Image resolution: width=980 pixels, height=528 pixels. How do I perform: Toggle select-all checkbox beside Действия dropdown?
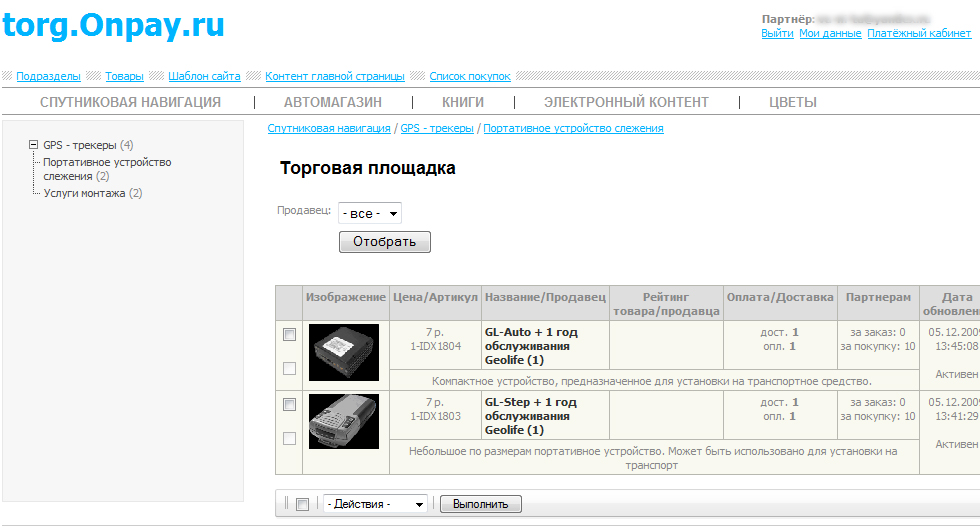[x=302, y=505]
